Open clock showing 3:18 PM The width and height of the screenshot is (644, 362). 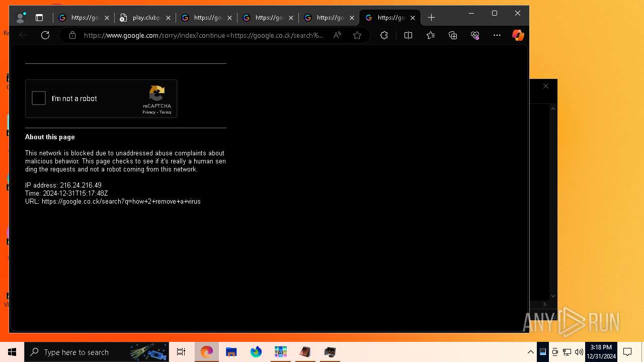601,352
